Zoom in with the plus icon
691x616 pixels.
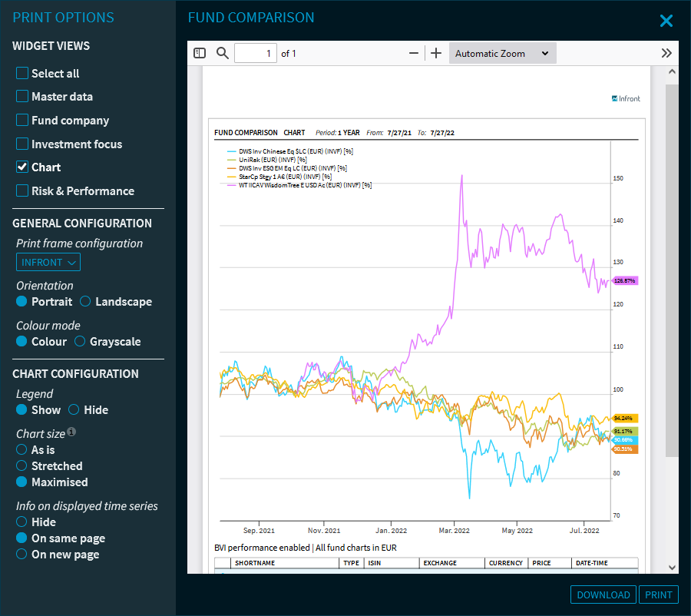[x=436, y=54]
